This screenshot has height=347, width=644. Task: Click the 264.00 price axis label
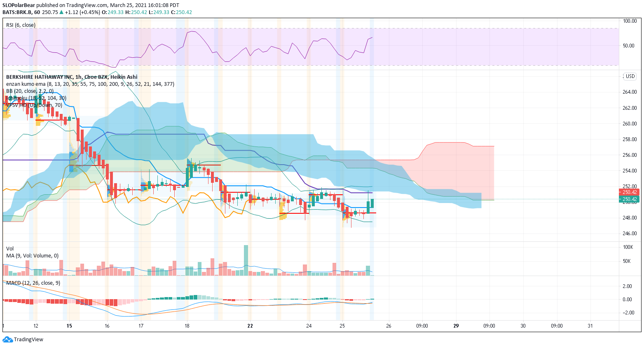point(630,92)
